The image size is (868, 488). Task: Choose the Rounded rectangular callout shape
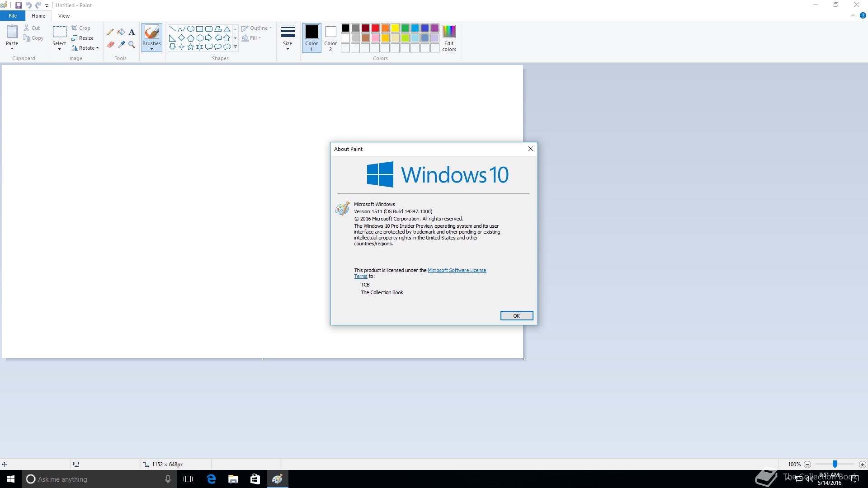(208, 47)
